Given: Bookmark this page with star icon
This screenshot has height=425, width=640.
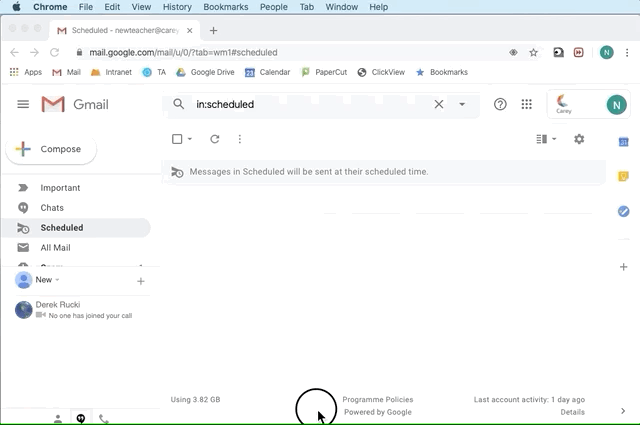Looking at the screenshot, I should [x=533, y=53].
